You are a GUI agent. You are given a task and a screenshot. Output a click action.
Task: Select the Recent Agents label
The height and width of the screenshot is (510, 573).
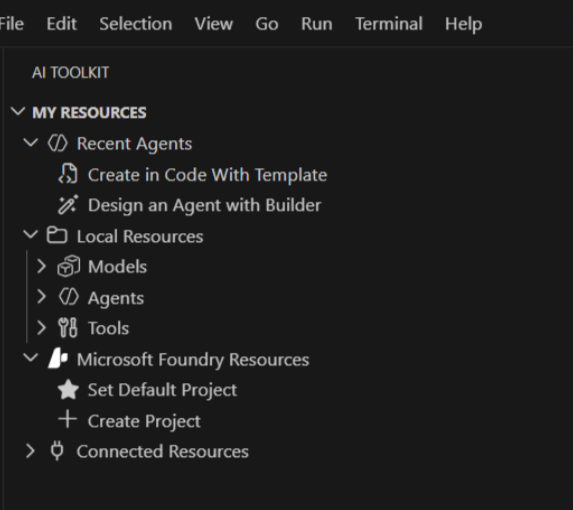(134, 144)
